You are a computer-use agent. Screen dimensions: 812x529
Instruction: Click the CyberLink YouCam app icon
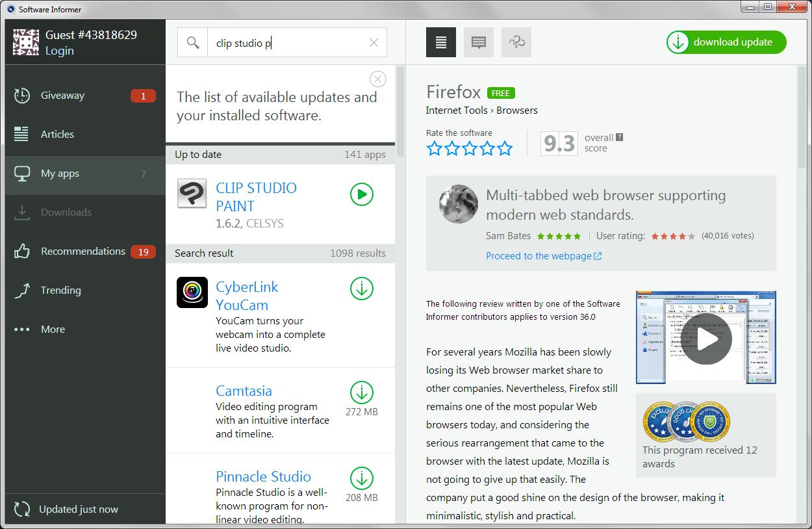pyautogui.click(x=192, y=292)
